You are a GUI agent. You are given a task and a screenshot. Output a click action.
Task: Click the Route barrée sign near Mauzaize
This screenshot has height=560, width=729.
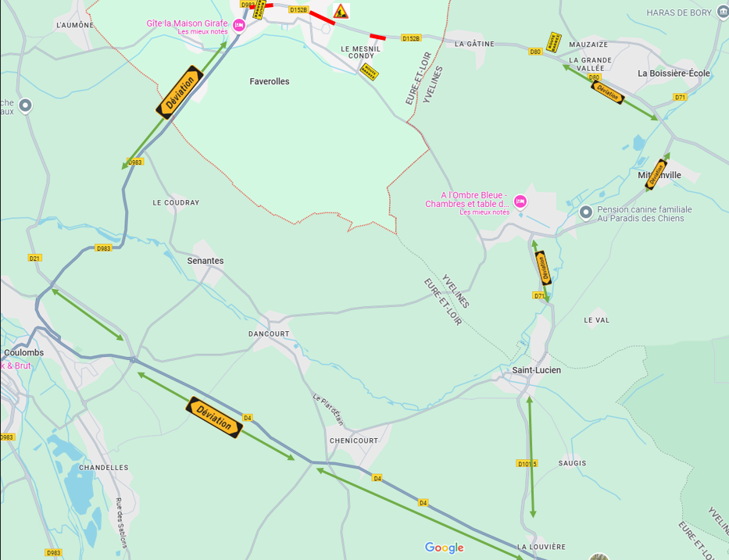point(553,42)
